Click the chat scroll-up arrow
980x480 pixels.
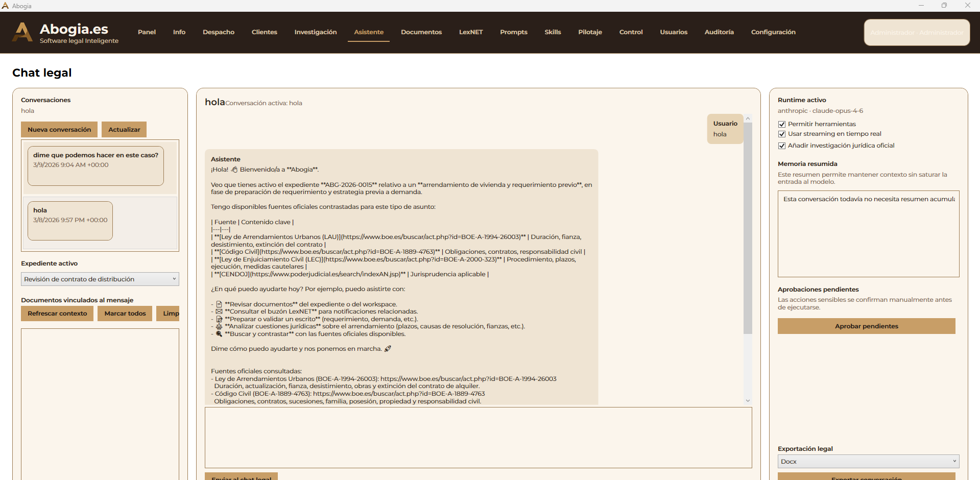pyautogui.click(x=748, y=118)
